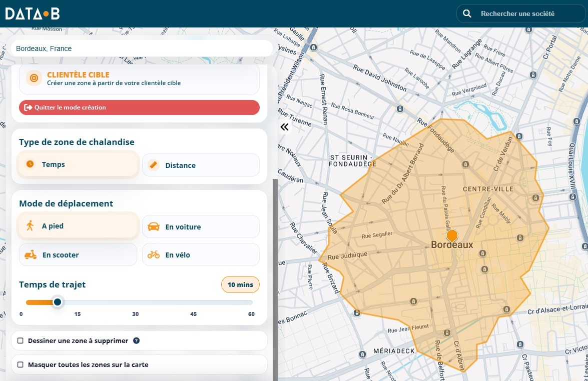Click the ST SEURIN - FONDAUDÈGE label
588x381 pixels.
pyautogui.click(x=352, y=160)
